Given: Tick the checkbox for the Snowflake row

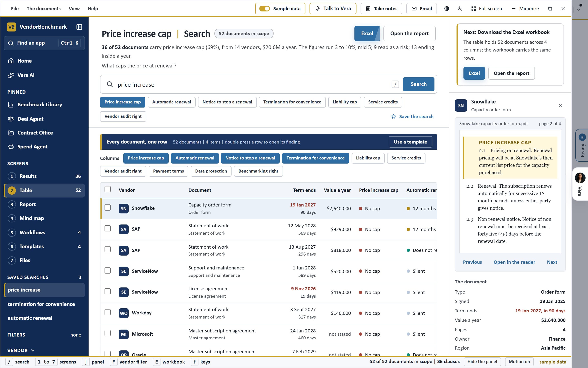Looking at the screenshot, I should click(108, 208).
